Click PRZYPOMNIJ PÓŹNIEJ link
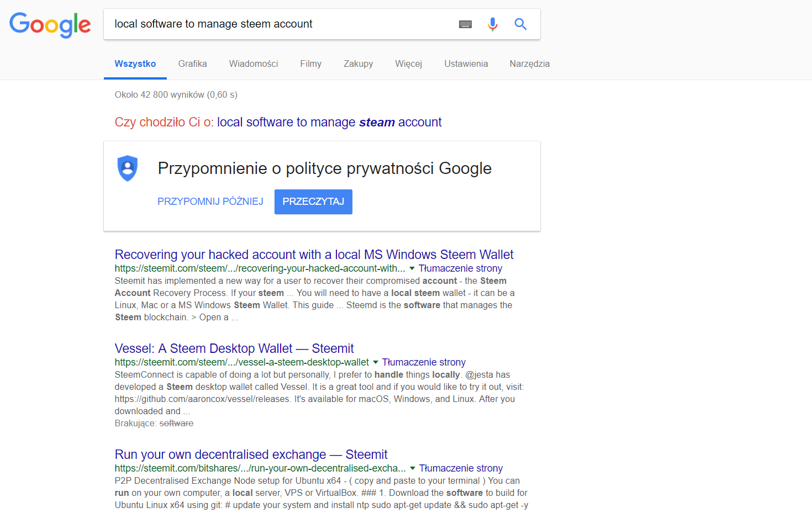Screen dimensions: 812x513 click(210, 202)
